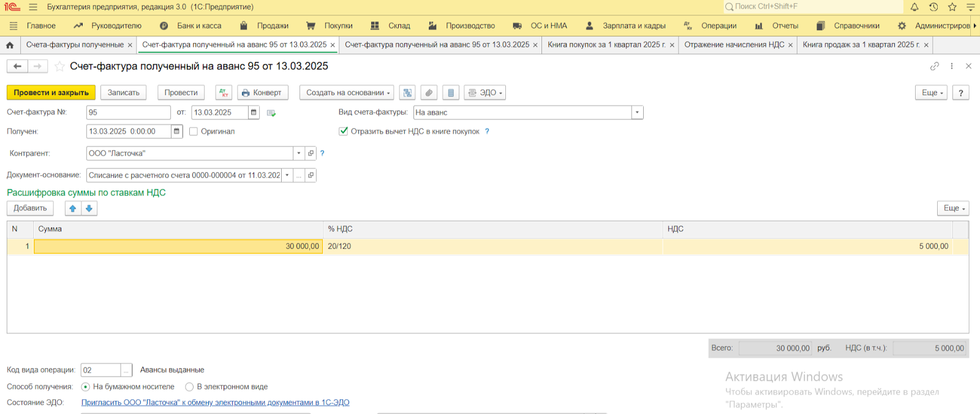Move row up with blue arrow
Screen dimensions: 980x414
pyautogui.click(x=73, y=208)
